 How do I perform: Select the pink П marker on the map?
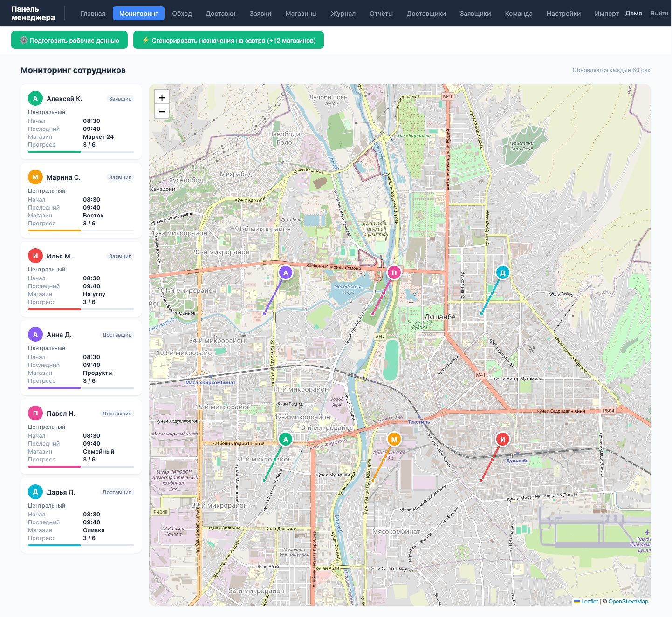click(394, 273)
